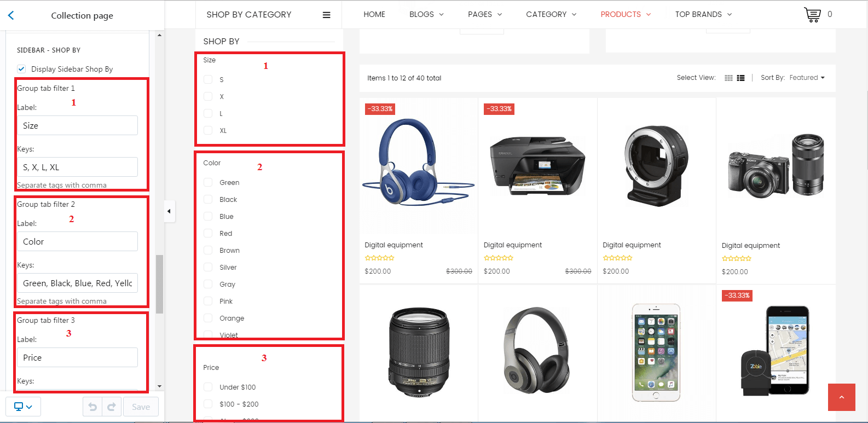Click the SHOP BY CATEGORY heading
Image resolution: width=868 pixels, height=423 pixels.
(x=249, y=15)
